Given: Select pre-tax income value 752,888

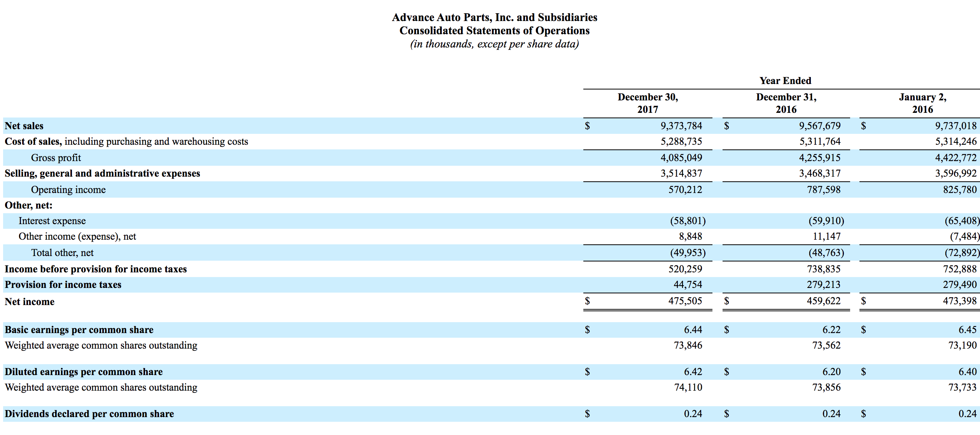Looking at the screenshot, I should pyautogui.click(x=960, y=269).
